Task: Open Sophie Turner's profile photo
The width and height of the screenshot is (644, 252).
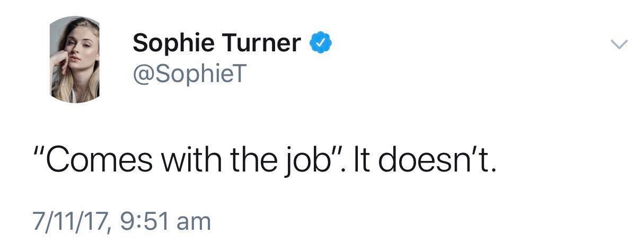Action: coord(75,59)
